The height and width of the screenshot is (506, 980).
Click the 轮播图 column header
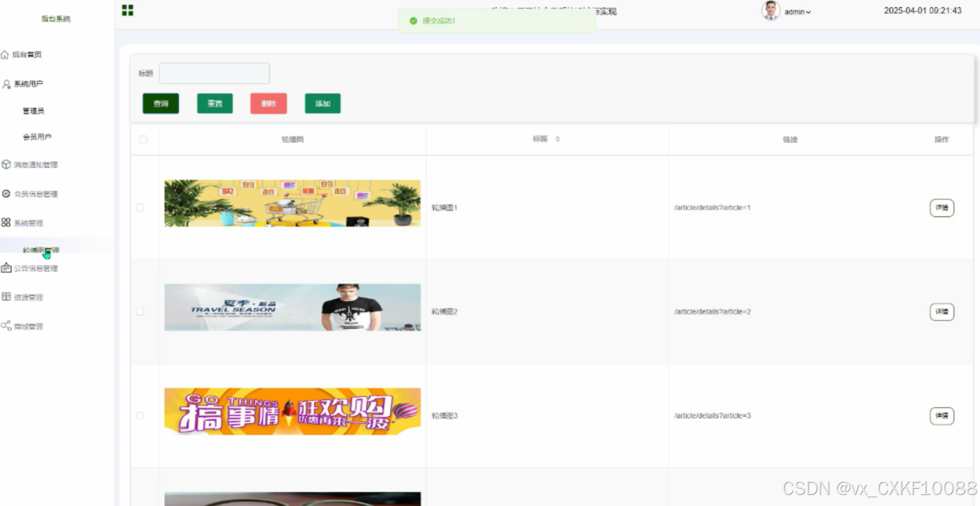click(292, 140)
